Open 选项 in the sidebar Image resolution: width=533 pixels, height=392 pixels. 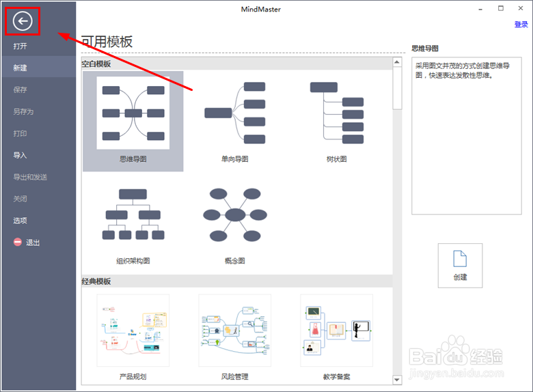pos(20,221)
